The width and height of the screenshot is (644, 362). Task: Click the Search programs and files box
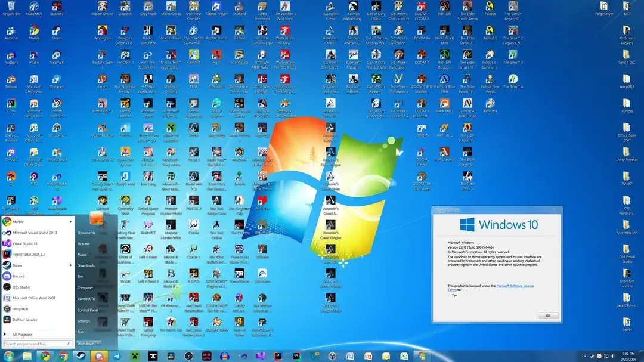(38, 344)
